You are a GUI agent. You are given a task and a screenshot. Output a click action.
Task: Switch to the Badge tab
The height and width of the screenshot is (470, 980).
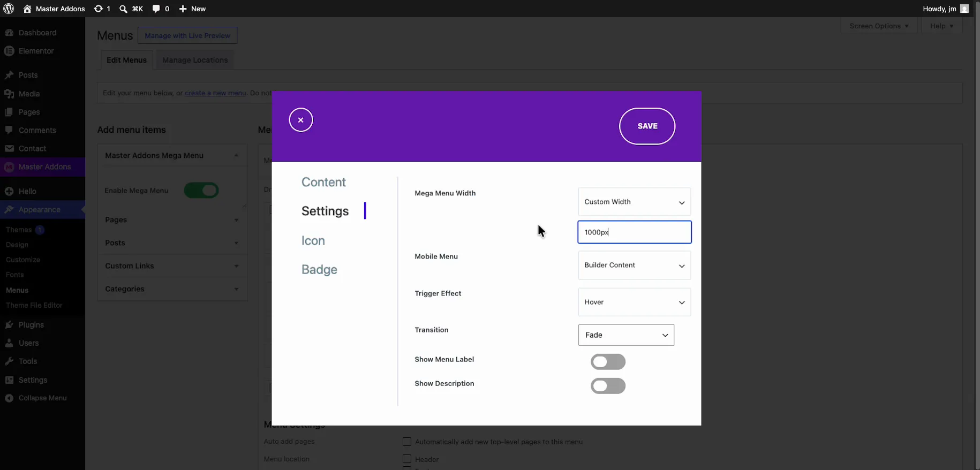click(x=319, y=269)
